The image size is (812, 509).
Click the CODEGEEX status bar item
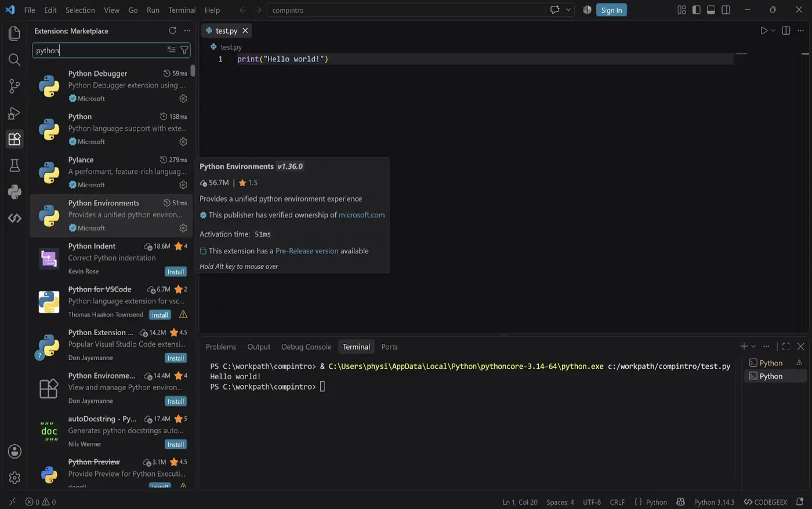pos(766,502)
